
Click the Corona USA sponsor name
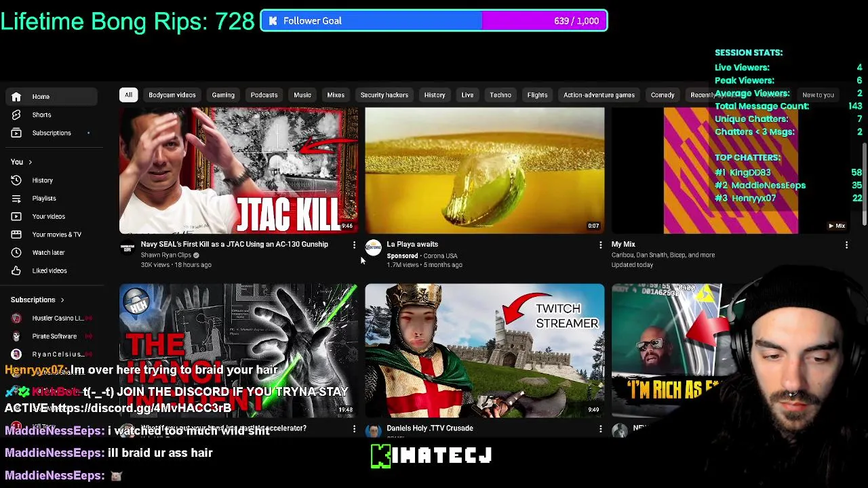point(440,256)
